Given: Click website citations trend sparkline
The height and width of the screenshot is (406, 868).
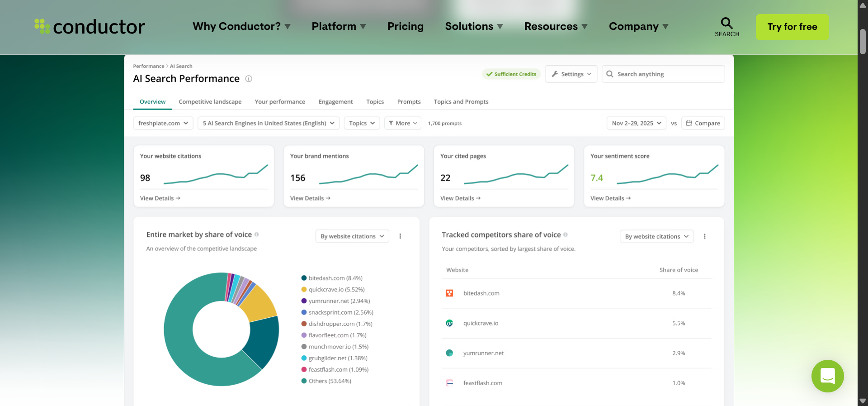Looking at the screenshot, I should point(216,175).
